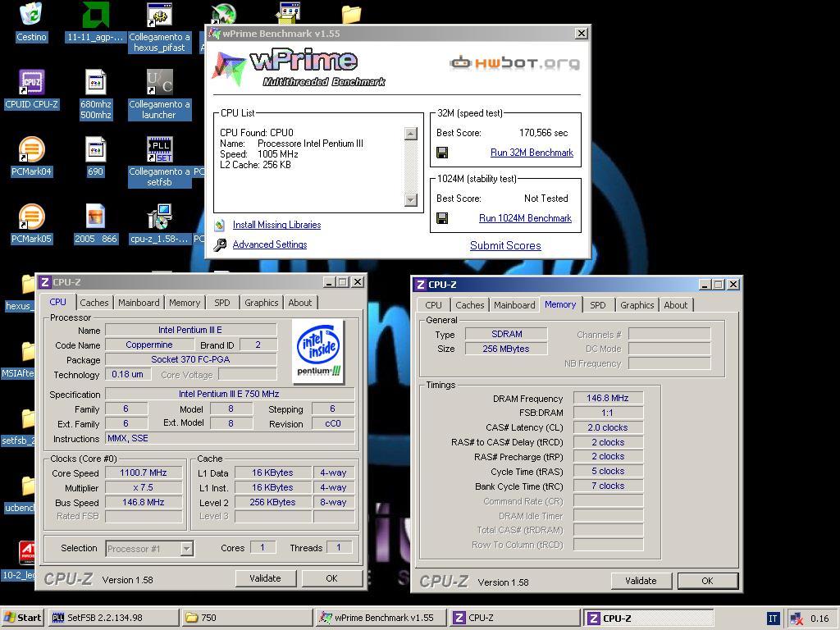Click the Intel Inside Pentium III logo

point(318,351)
